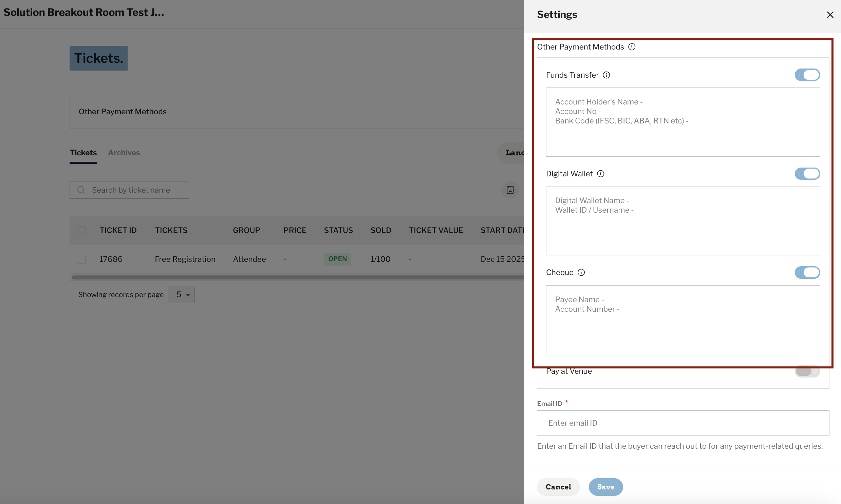This screenshot has width=841, height=504.
Task: Click the Free Registration ticket name
Action: click(185, 259)
